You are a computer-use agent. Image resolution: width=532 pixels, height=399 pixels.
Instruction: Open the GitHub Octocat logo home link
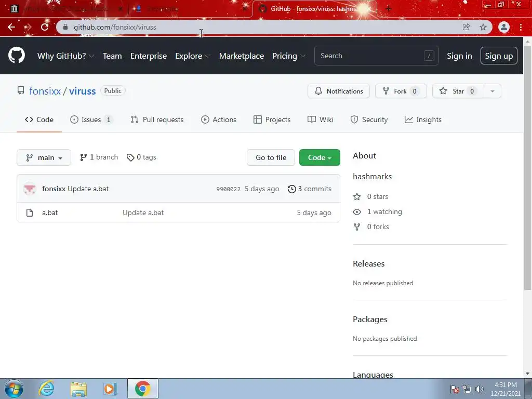click(17, 56)
